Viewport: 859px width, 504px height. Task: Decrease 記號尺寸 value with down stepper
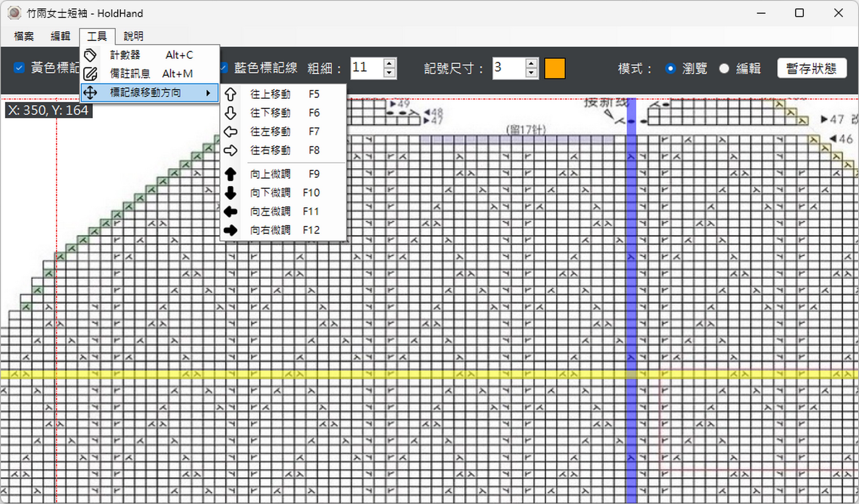[x=531, y=73]
